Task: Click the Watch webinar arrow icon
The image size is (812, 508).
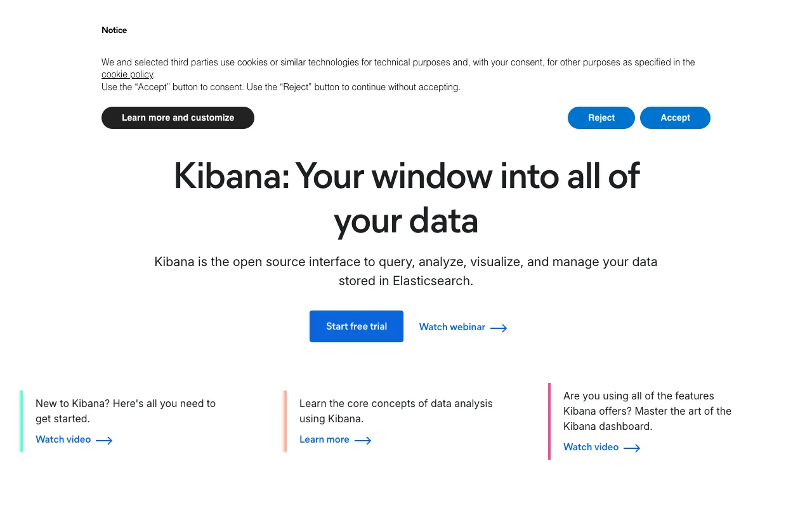Action: click(499, 328)
